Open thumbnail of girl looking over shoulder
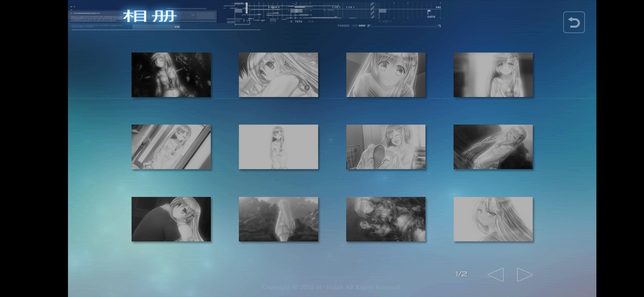This screenshot has height=297, width=644. click(493, 219)
